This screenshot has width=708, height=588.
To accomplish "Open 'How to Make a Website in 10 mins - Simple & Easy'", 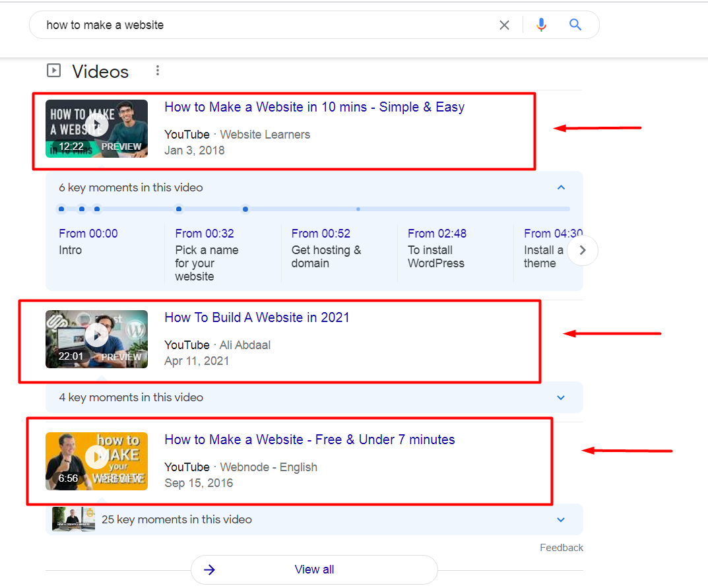I will [314, 107].
